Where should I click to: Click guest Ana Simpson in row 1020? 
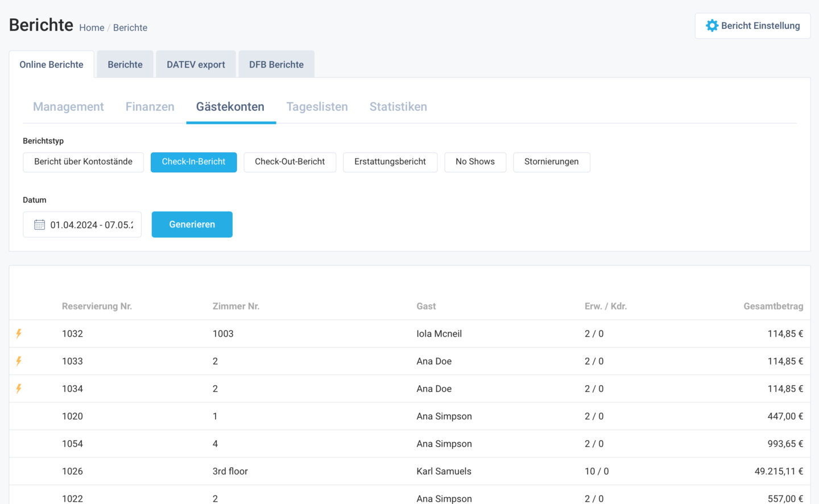pyautogui.click(x=444, y=416)
